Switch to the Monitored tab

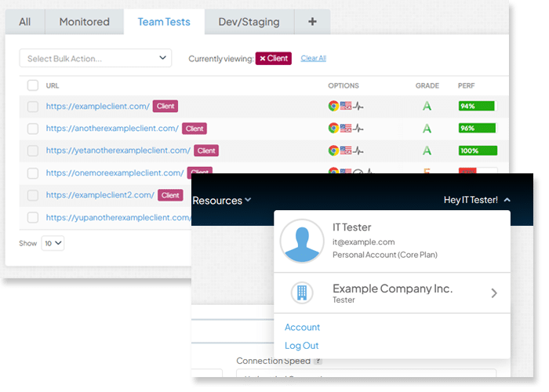85,22
